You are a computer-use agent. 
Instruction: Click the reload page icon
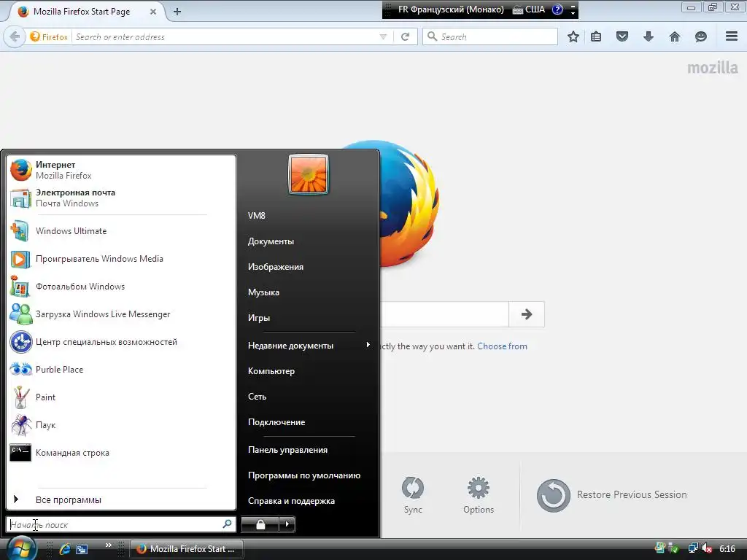coord(406,36)
